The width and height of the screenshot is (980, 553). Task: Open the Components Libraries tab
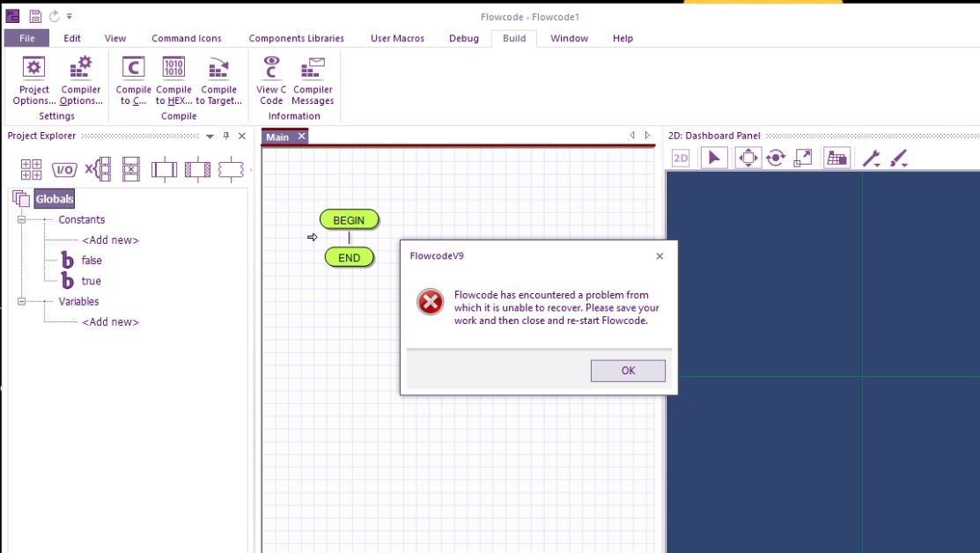(296, 38)
